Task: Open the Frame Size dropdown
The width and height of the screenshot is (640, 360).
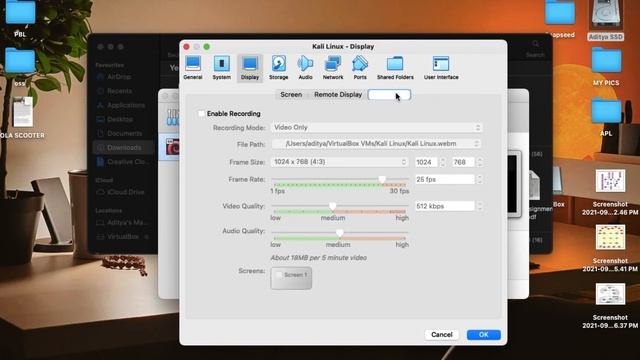Action: click(340, 162)
